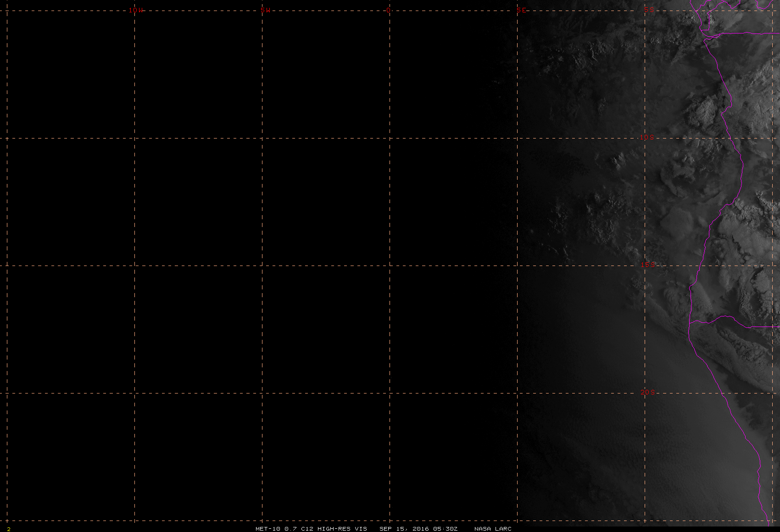Screen dimensions: 780x532
Task: Click the SEP 15, 2016 date text
Action: click(x=404, y=529)
